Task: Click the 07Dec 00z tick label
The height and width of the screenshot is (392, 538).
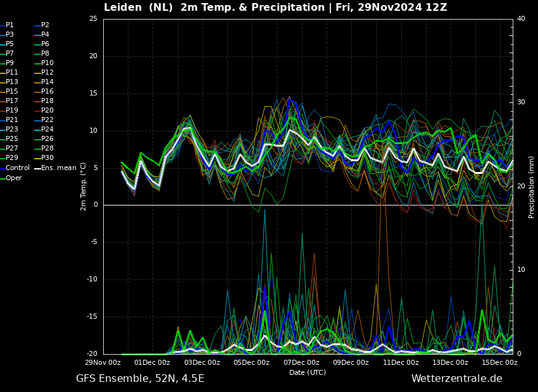Action: [302, 362]
